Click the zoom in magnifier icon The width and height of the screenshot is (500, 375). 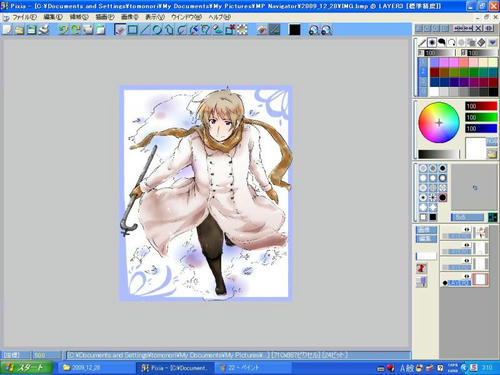coord(314,30)
